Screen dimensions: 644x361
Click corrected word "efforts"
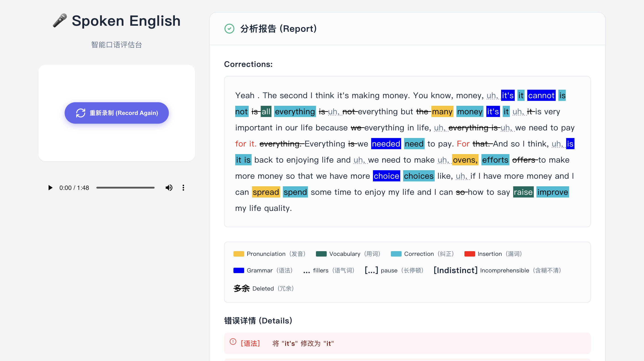[x=495, y=160]
